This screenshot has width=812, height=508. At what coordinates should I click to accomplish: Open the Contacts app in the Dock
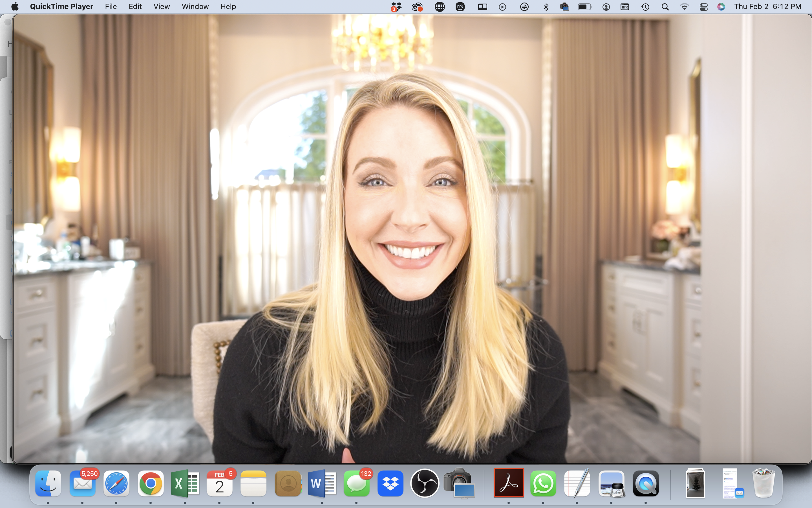(x=288, y=483)
